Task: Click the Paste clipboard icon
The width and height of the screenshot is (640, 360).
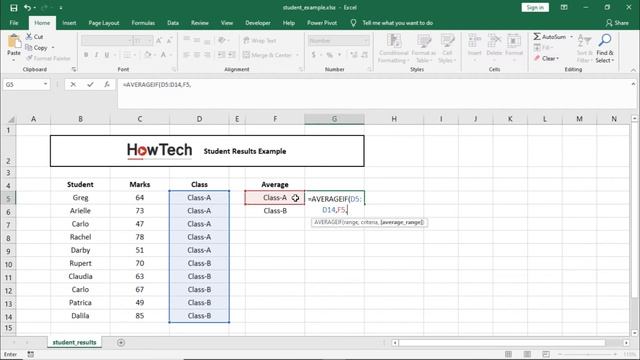Action: pyautogui.click(x=14, y=42)
